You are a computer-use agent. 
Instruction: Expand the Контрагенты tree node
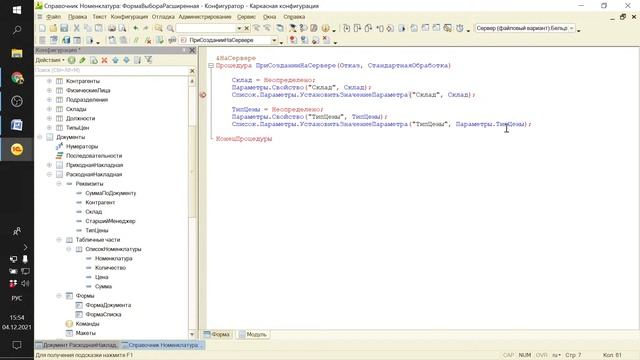pos(49,81)
